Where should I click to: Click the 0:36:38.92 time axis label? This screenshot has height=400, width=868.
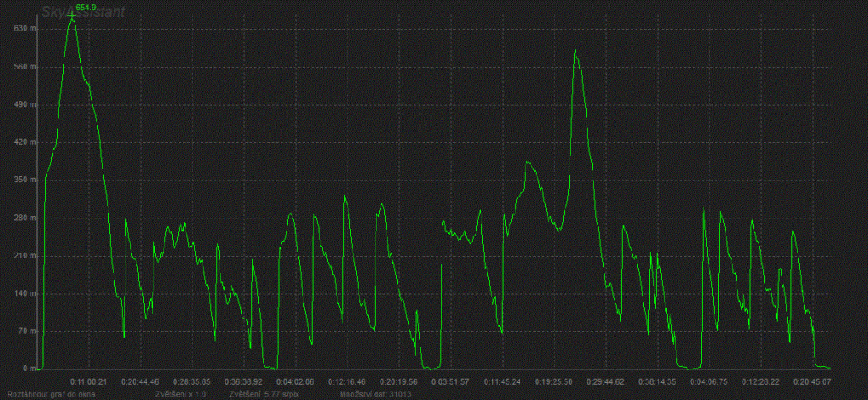[x=243, y=381]
